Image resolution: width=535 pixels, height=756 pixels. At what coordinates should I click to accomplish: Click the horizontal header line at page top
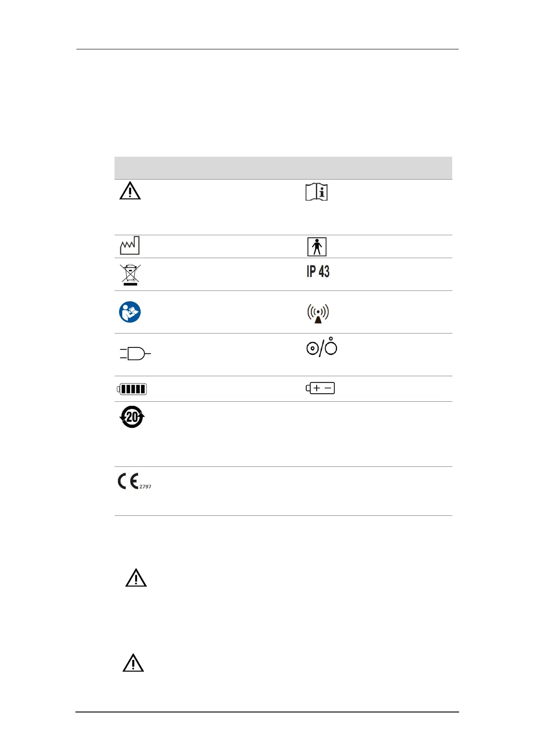(x=267, y=49)
